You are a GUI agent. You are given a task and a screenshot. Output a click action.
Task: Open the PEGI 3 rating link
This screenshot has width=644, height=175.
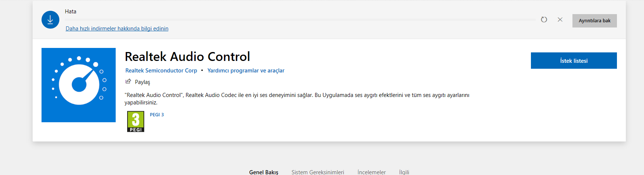[157, 115]
